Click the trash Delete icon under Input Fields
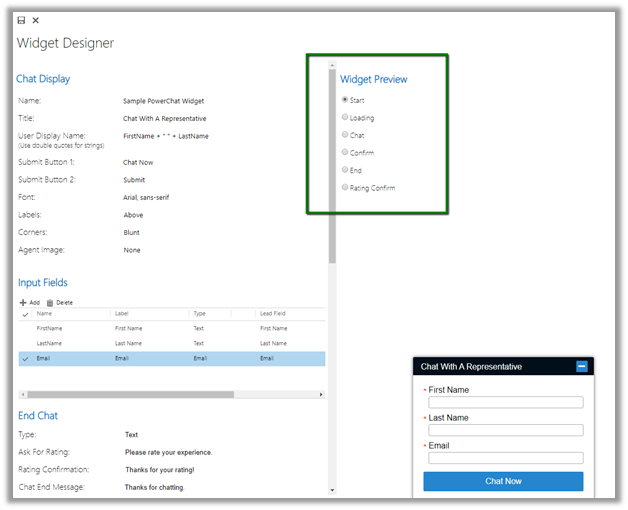The height and width of the screenshot is (510, 628). 50,302
